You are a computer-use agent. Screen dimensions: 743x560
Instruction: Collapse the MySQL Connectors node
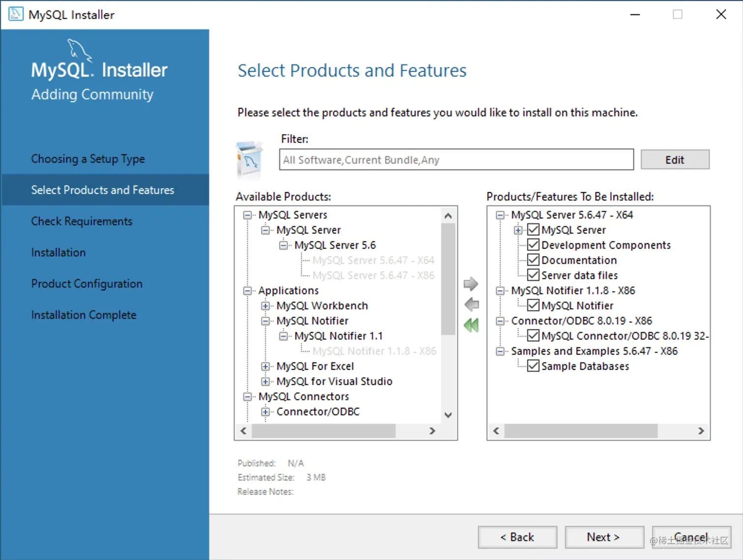(x=247, y=396)
